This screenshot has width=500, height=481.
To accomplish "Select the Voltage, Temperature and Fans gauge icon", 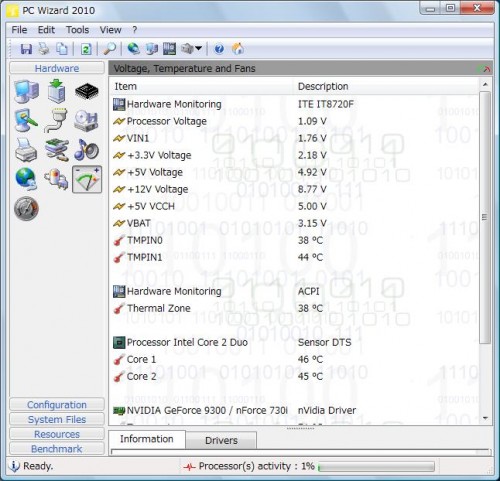I will (87, 180).
